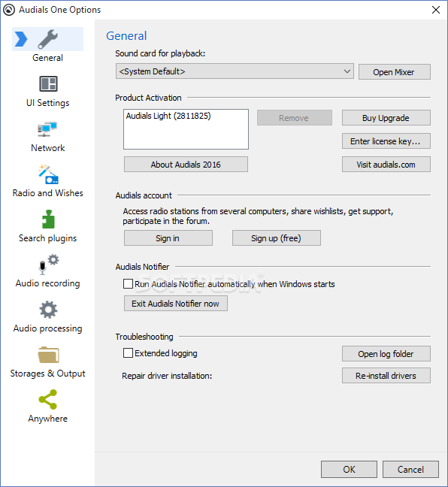The image size is (448, 487).
Task: Switch to Audio processing label
Action: tap(48, 328)
